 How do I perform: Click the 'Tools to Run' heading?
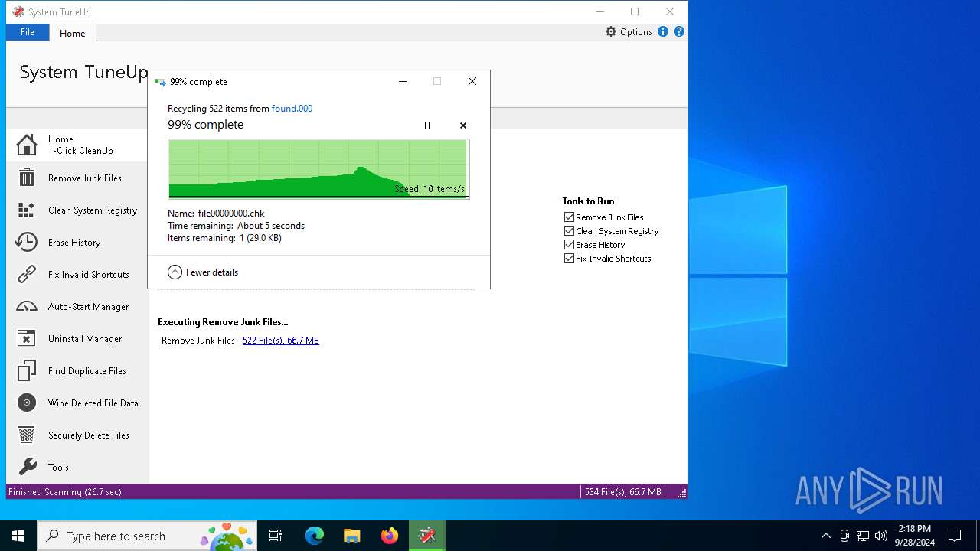click(588, 201)
